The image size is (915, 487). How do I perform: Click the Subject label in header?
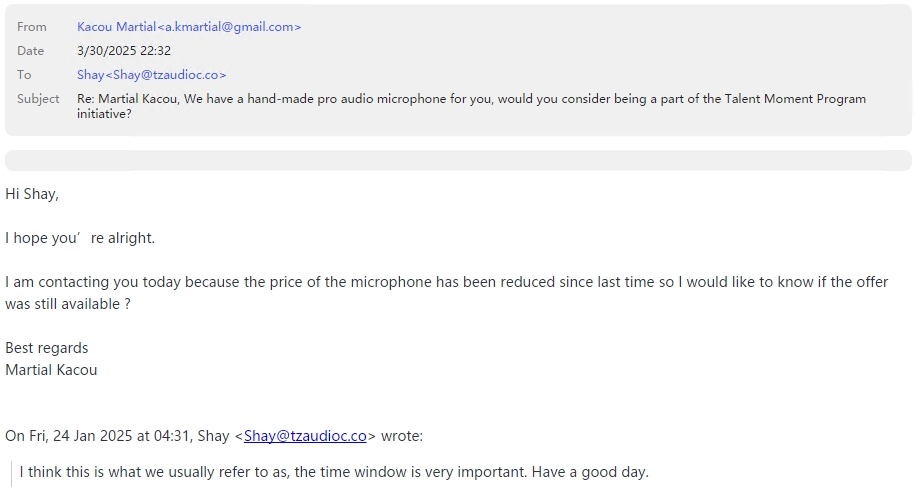pyautogui.click(x=38, y=99)
